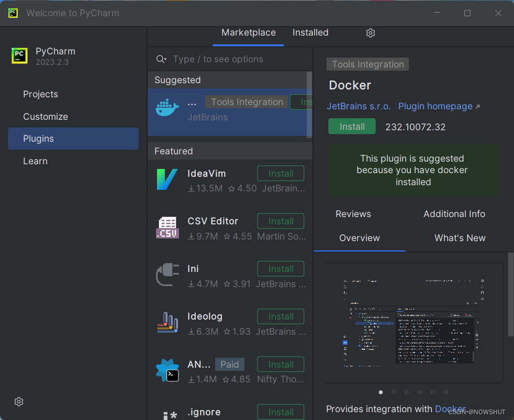514x420 pixels.
Task: Install the paid ANSI plugin
Action: [281, 365]
